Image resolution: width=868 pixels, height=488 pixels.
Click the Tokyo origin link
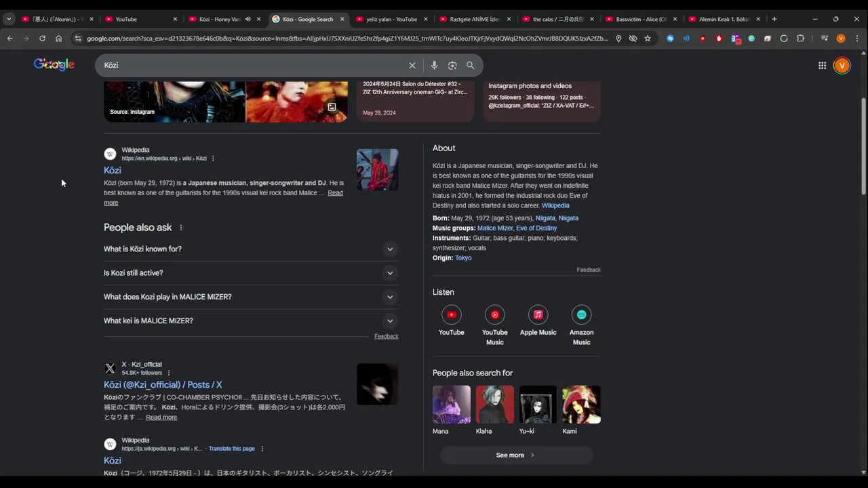tap(463, 258)
